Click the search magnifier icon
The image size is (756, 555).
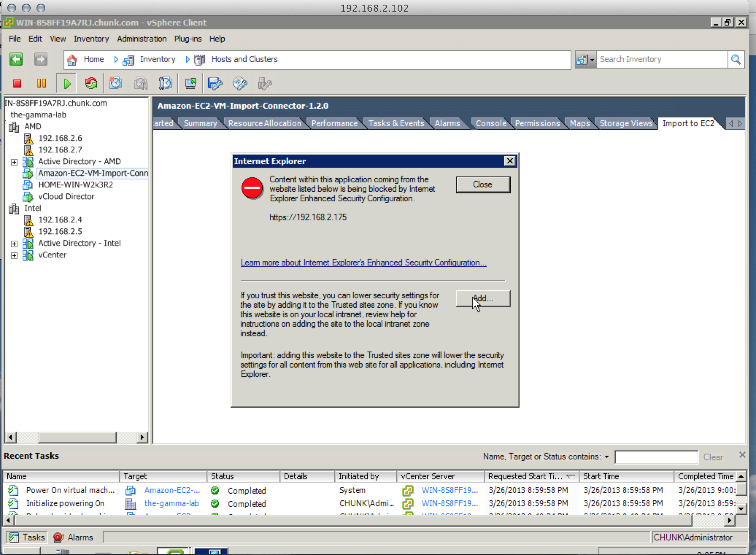coord(736,59)
